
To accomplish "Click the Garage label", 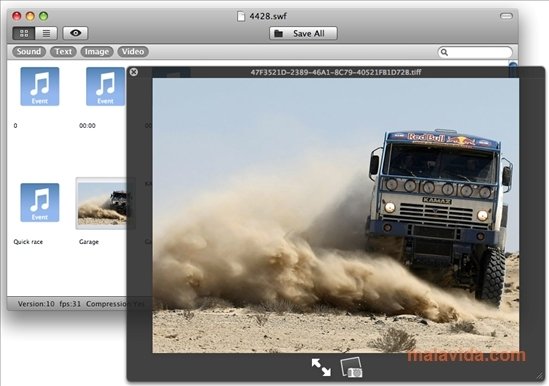I will click(x=89, y=242).
